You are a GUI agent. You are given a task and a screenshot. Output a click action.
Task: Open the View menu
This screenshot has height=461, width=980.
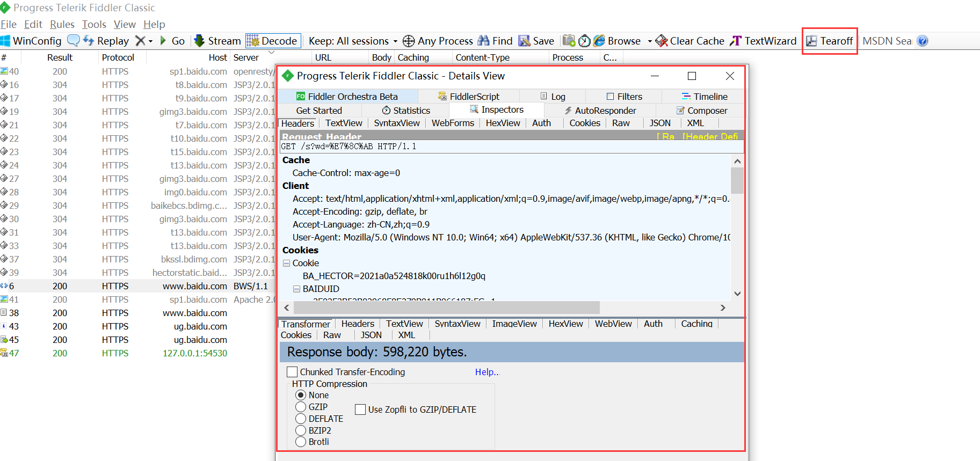click(125, 24)
